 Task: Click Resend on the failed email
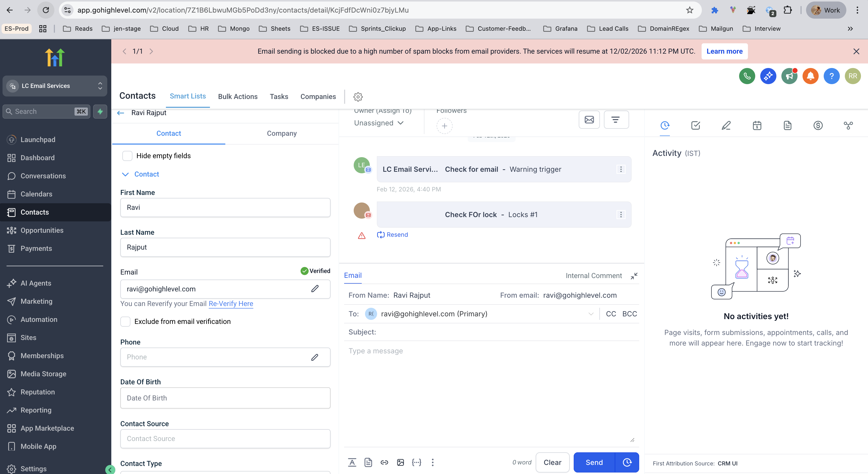(x=392, y=235)
